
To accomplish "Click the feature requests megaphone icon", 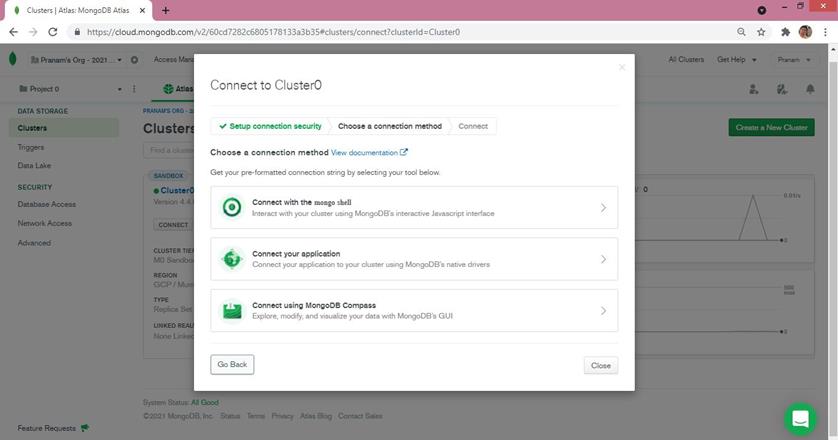I will click(84, 428).
